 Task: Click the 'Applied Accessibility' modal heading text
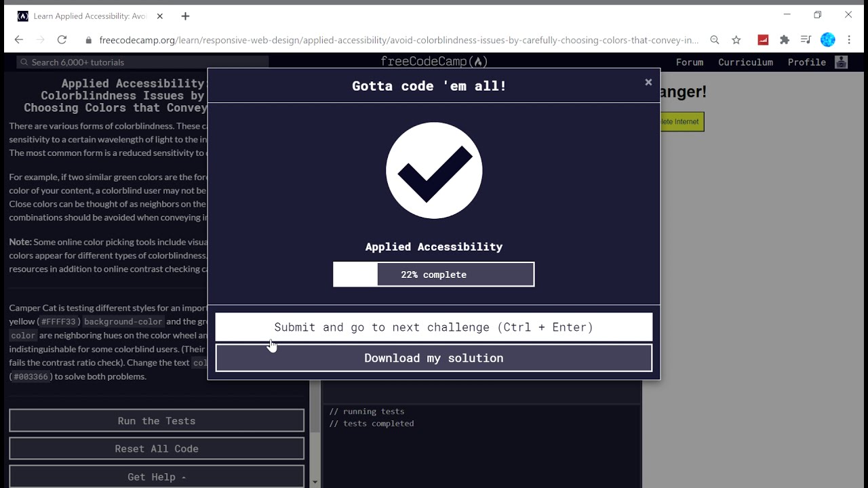(x=434, y=247)
